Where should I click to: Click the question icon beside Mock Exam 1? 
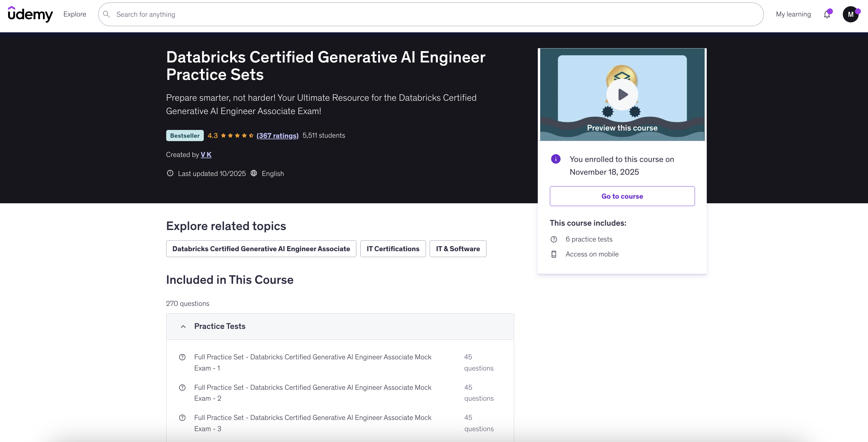click(182, 357)
